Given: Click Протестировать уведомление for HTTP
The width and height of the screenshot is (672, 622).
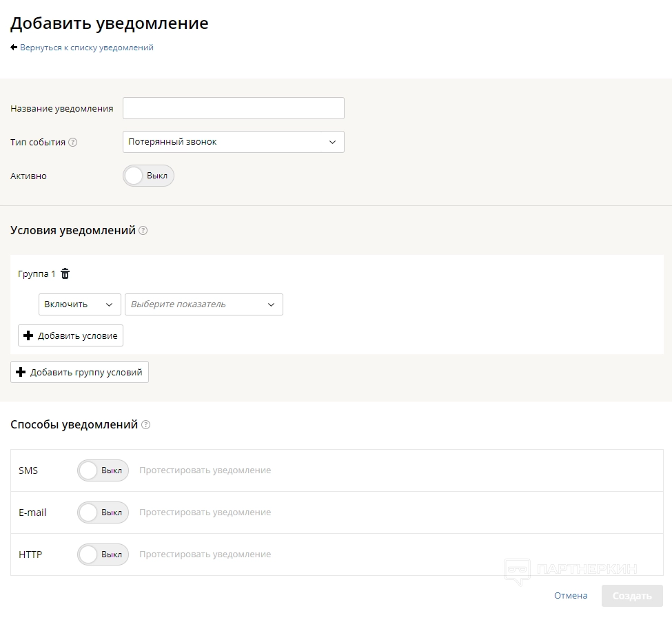Looking at the screenshot, I should pos(205,554).
